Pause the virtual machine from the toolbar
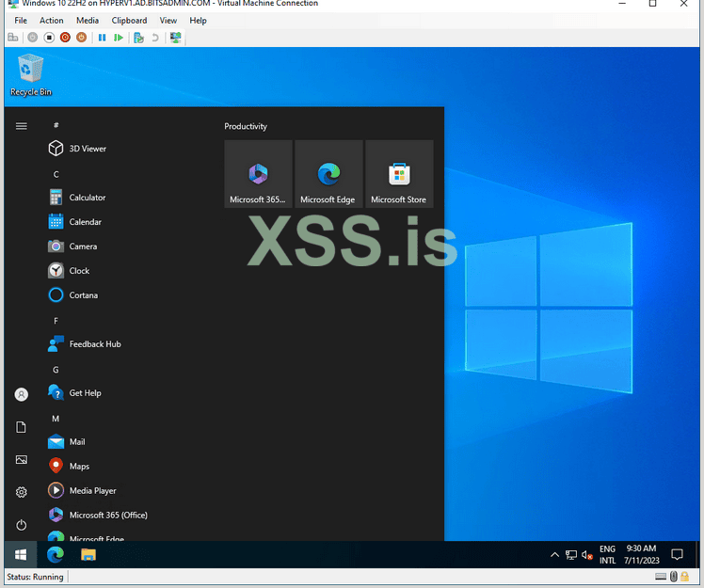Image resolution: width=704 pixels, height=588 pixels. click(x=103, y=38)
